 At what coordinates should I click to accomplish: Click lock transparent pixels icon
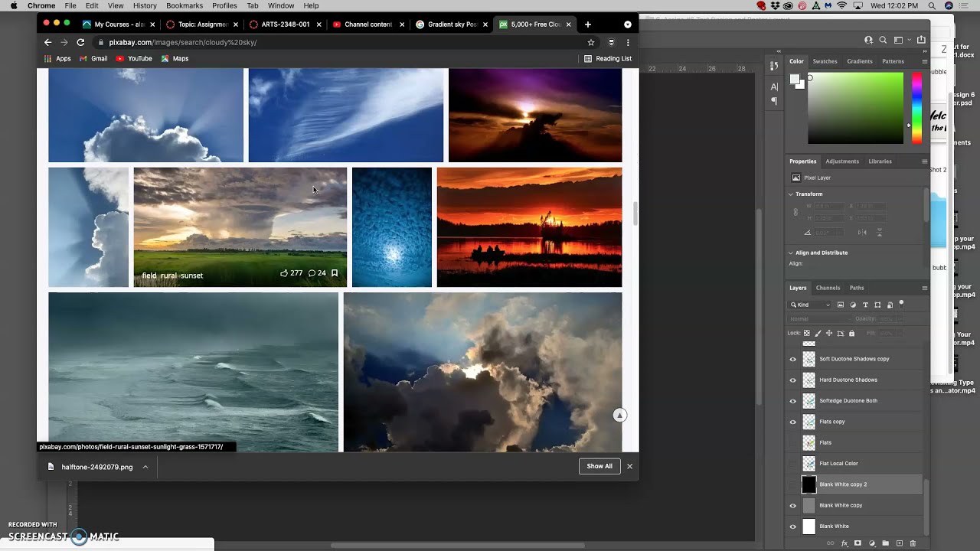click(806, 333)
